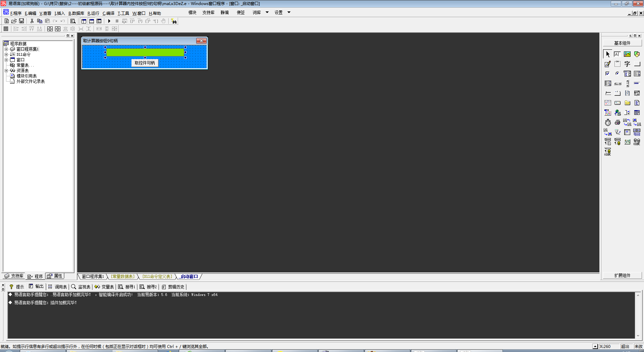This screenshot has width=644, height=352.
Task: Select the printer component icon
Action: click(618, 122)
